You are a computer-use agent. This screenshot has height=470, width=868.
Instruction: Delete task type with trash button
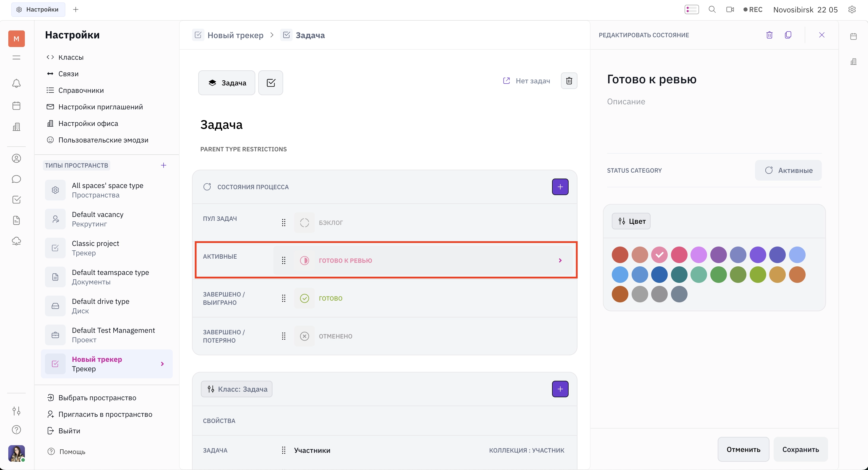pos(569,81)
